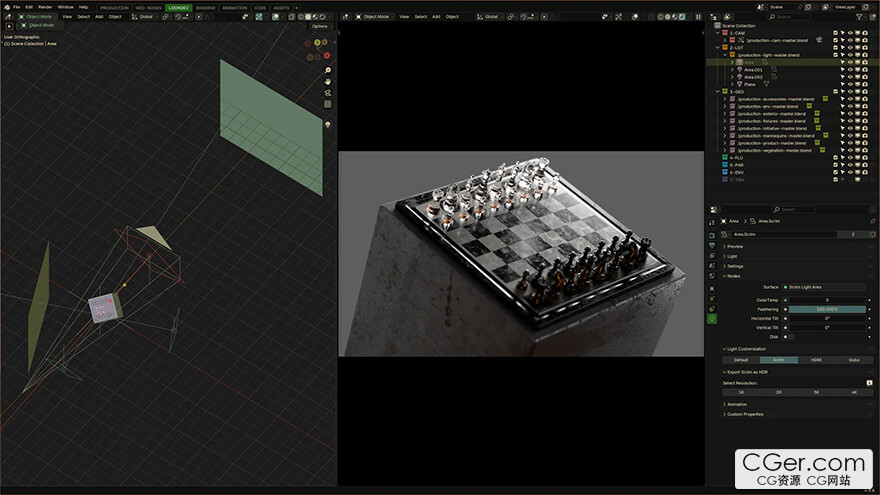880x495 pixels.
Task: Open left viewport Object Mode dropdown
Action: [x=37, y=17]
